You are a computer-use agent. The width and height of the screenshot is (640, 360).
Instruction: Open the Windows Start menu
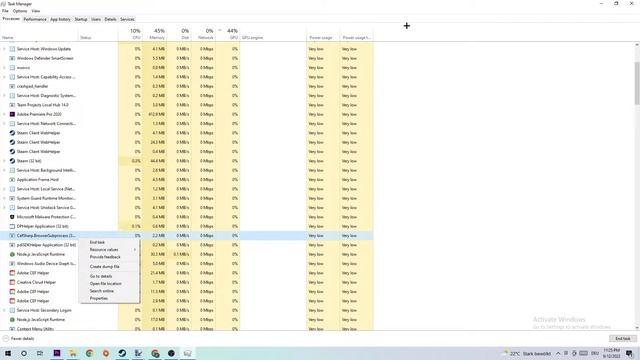tap(8, 353)
